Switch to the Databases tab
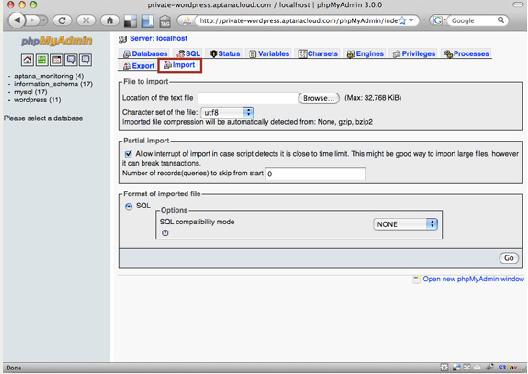Viewport: 528px width, 374px height. pyautogui.click(x=145, y=54)
